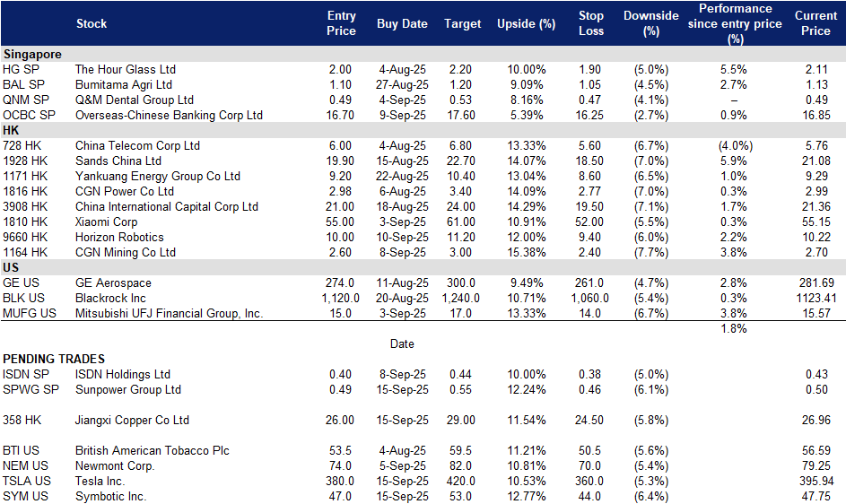Select the Upside (%) column header
Viewport: 846px width, 504px height.
pyautogui.click(x=526, y=23)
